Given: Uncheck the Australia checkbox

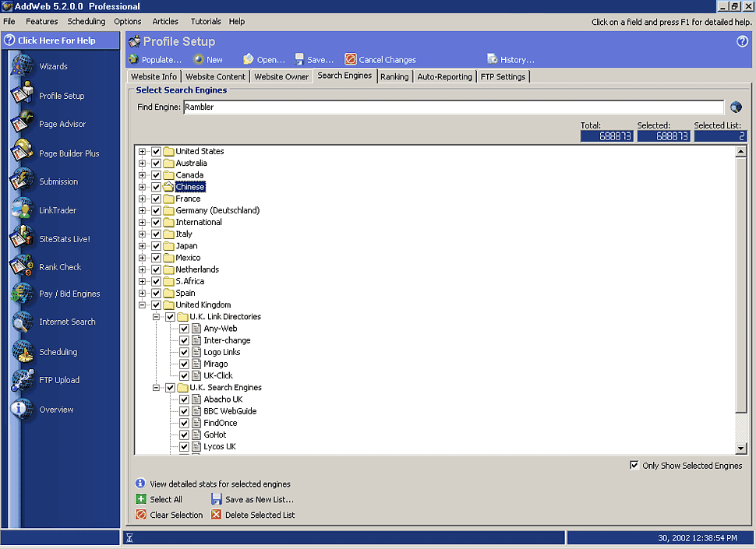Looking at the screenshot, I should click(x=156, y=164).
